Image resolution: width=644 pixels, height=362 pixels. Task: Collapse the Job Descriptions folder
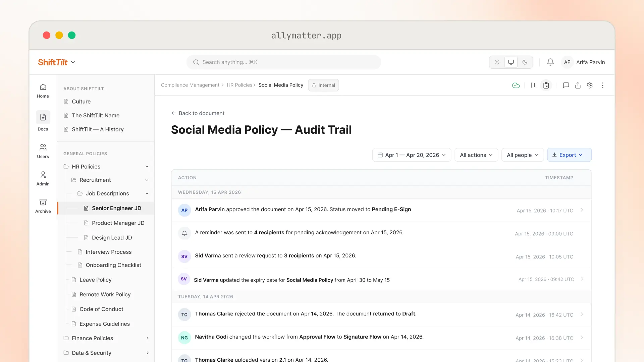[x=147, y=193]
